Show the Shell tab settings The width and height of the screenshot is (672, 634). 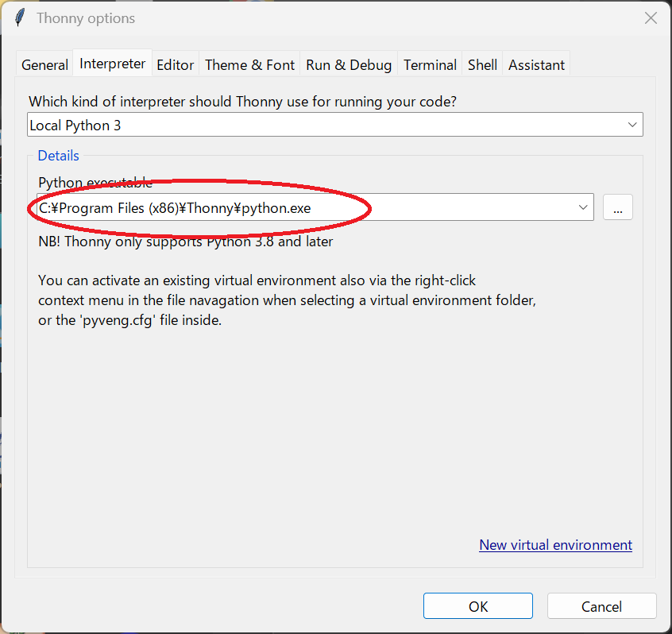(x=482, y=64)
